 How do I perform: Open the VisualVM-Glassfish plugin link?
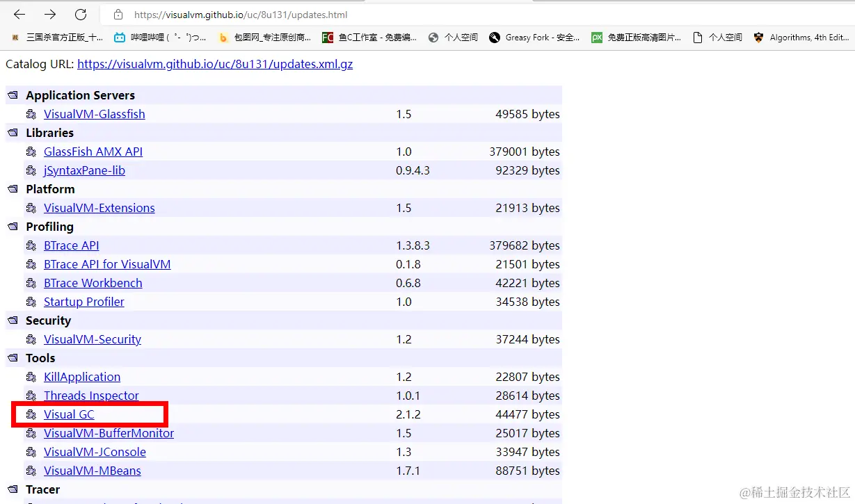[x=95, y=114]
